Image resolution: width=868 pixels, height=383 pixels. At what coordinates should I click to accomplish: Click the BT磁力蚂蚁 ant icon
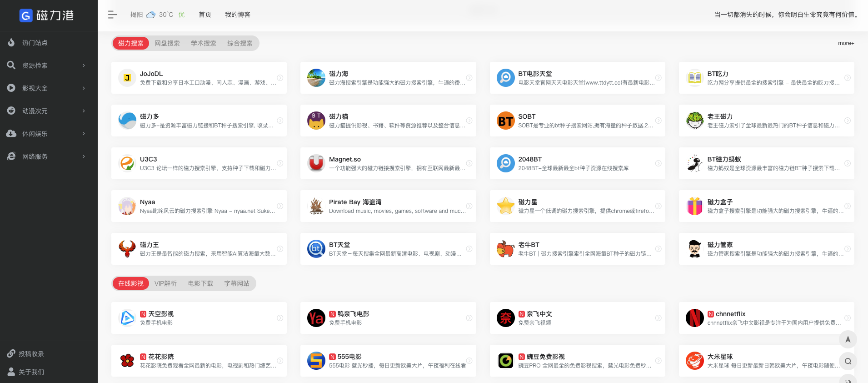pyautogui.click(x=695, y=163)
